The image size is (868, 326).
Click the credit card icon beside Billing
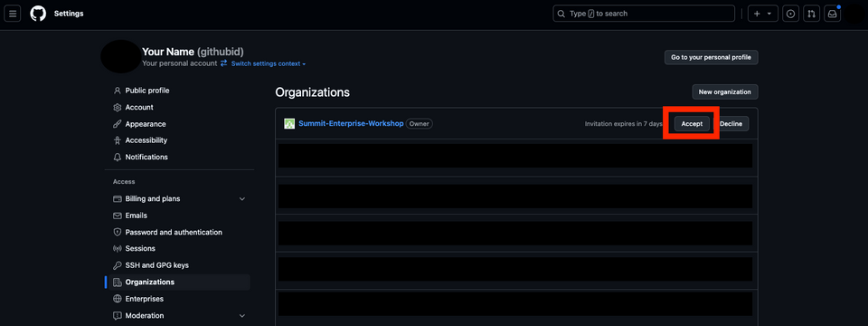(x=117, y=198)
